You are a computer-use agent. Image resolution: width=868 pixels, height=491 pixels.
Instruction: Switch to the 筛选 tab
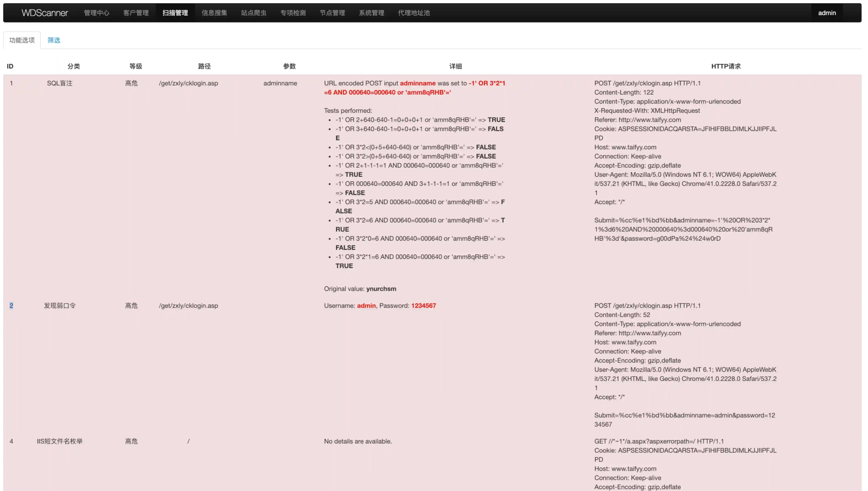click(x=54, y=40)
